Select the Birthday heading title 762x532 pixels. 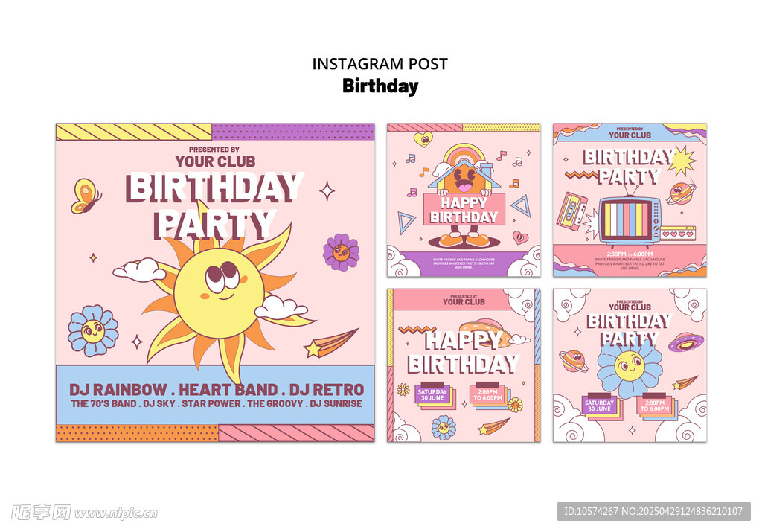pyautogui.click(x=380, y=86)
